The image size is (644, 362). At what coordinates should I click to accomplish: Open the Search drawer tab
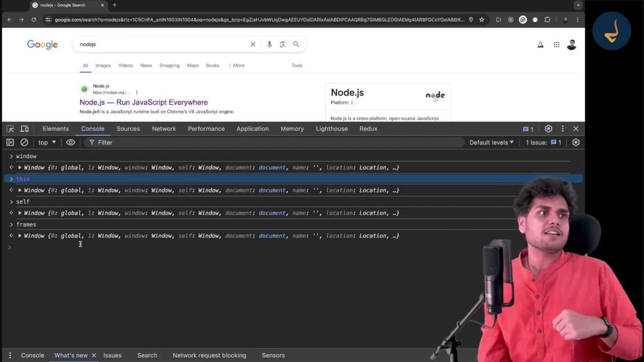(147, 355)
